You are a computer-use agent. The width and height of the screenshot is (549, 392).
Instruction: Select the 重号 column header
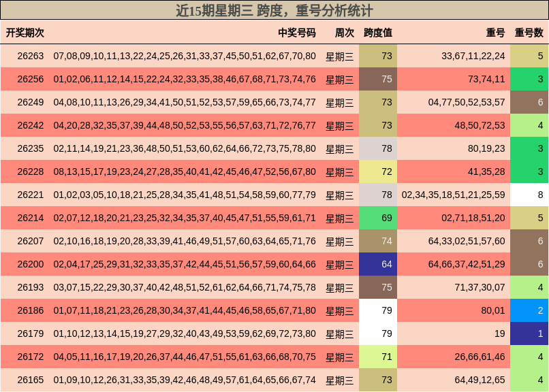(495, 33)
